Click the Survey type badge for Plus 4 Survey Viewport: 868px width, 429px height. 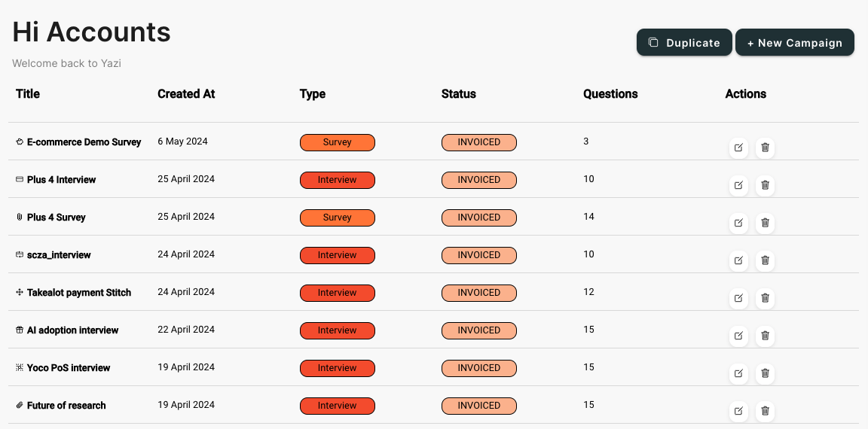(x=337, y=218)
